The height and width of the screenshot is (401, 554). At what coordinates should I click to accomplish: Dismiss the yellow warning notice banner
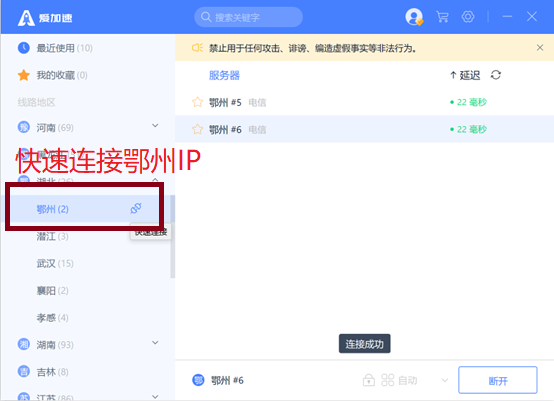(540, 47)
